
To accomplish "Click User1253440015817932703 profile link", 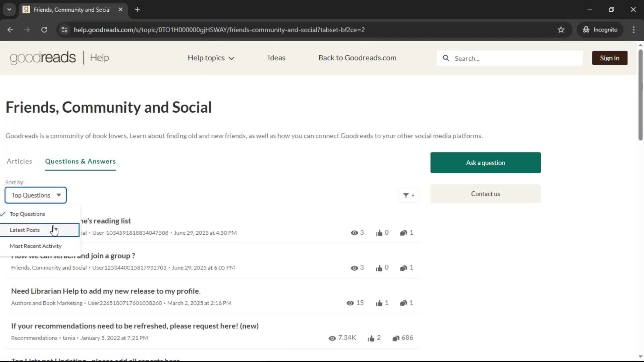I will tap(129, 268).
